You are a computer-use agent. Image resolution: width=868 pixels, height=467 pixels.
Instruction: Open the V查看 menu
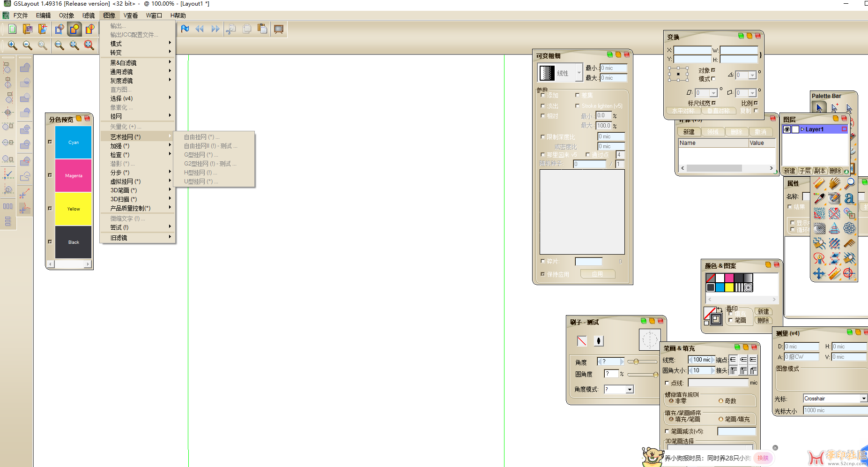click(131, 15)
